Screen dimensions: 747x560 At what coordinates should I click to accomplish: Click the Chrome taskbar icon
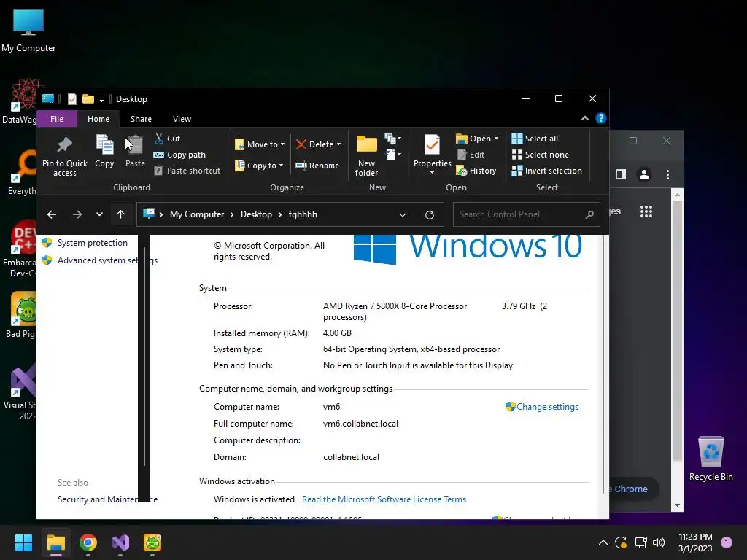(x=88, y=542)
